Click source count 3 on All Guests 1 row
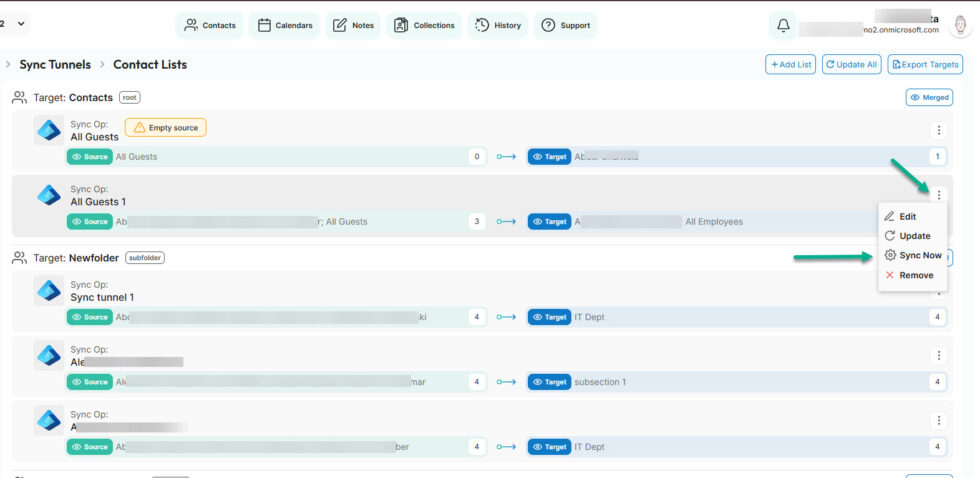This screenshot has height=478, width=980. [477, 222]
